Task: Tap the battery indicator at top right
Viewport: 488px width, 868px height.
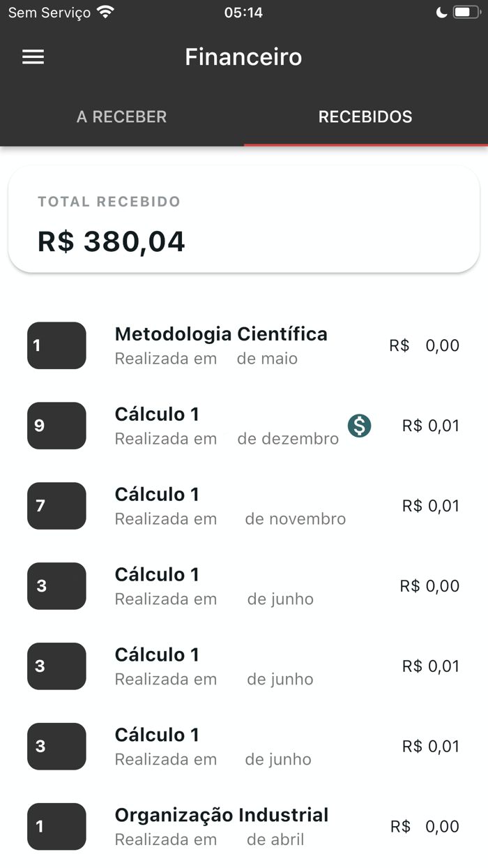Action: (x=467, y=11)
